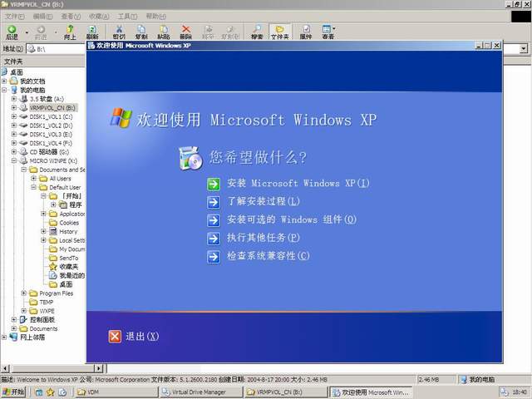The image size is (532, 399).
Task: Click the 前进 (Forward) toolbar icon
Action: tap(41, 32)
